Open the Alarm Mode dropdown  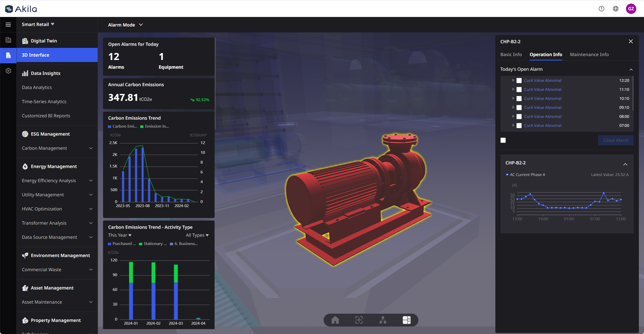(x=125, y=25)
